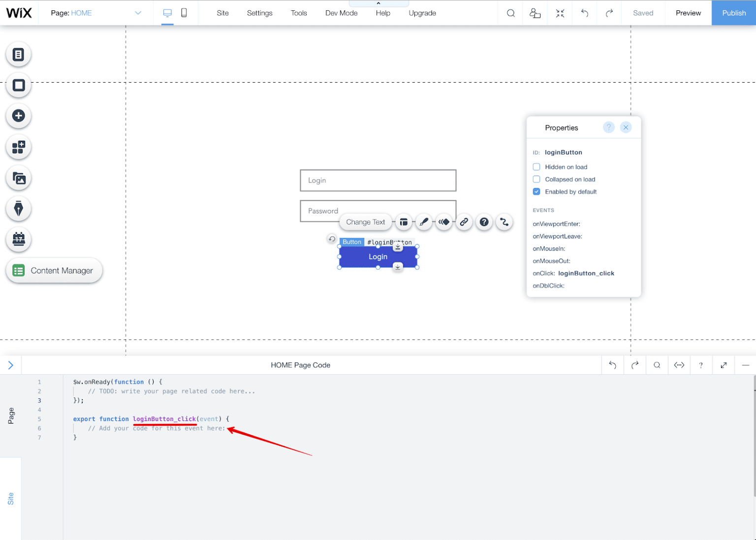Click the Publish button
The height and width of the screenshot is (540, 756).
[x=733, y=13]
